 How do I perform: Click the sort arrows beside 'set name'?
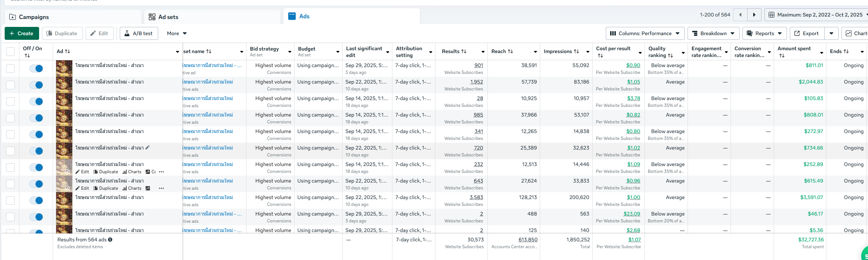[x=209, y=51]
